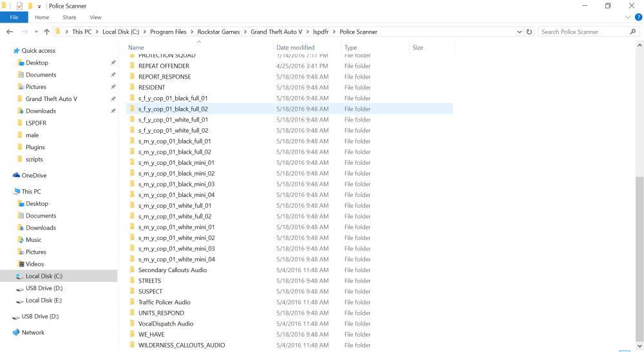This screenshot has width=644, height=352.
Task: Click the VocalDispatch Audio folder icon
Action: coord(132,323)
